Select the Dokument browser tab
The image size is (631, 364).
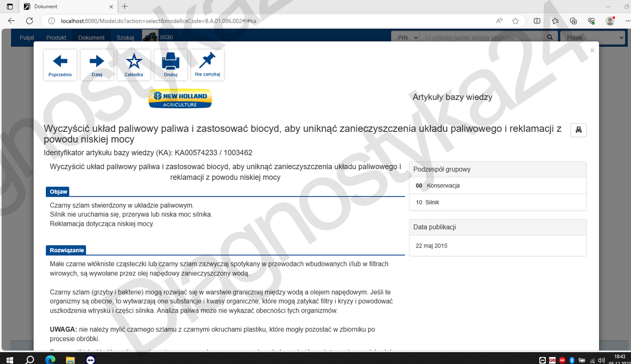69,7
